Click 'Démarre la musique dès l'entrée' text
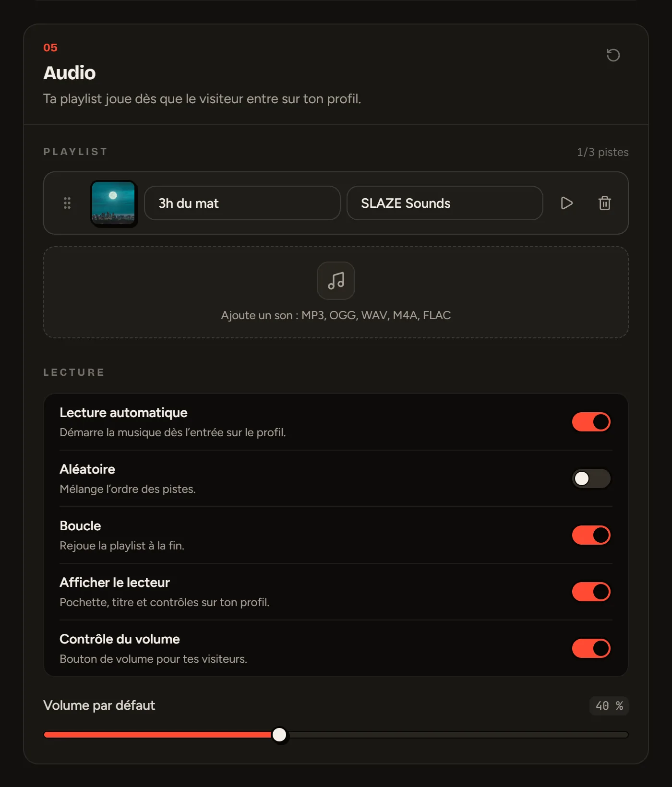The width and height of the screenshot is (672, 787). pyautogui.click(x=173, y=432)
